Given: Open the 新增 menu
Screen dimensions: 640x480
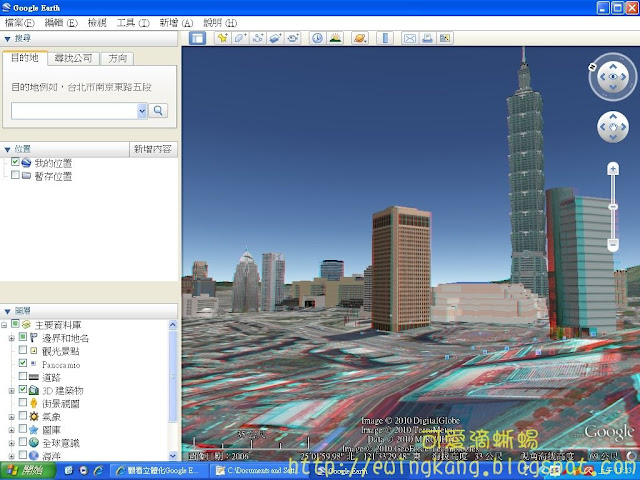Looking at the screenshot, I should click(176, 23).
